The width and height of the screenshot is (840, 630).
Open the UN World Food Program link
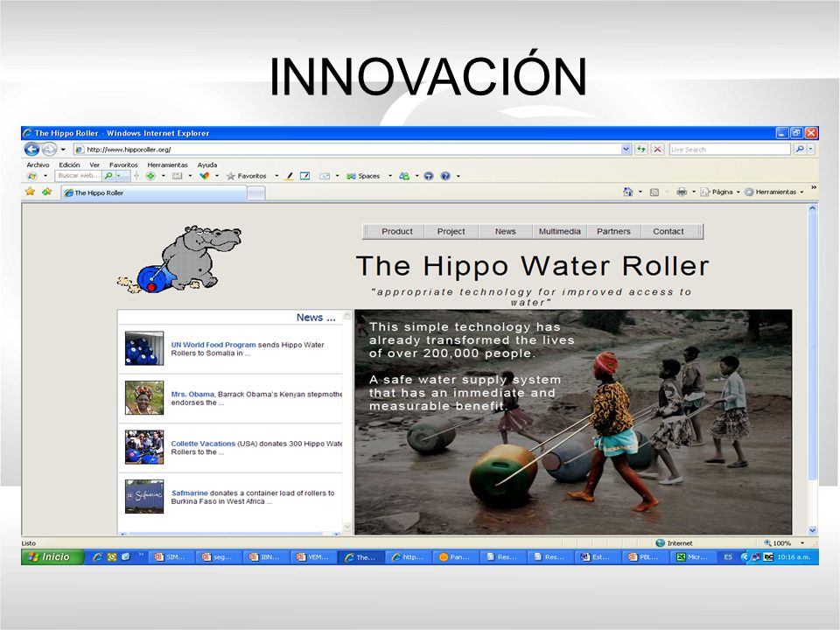point(213,345)
